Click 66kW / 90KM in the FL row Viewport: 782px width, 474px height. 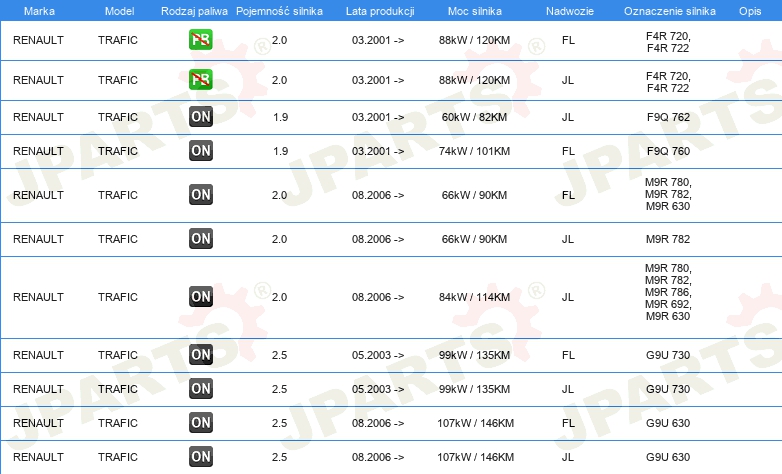click(474, 195)
